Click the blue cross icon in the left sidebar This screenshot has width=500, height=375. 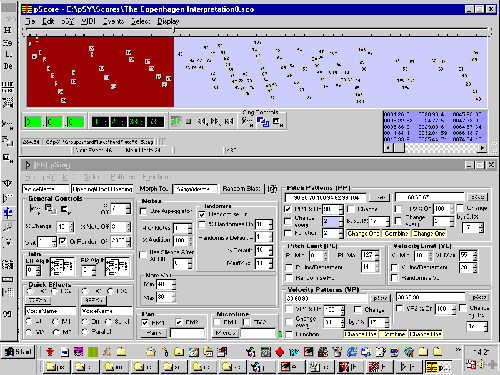pyautogui.click(x=8, y=213)
